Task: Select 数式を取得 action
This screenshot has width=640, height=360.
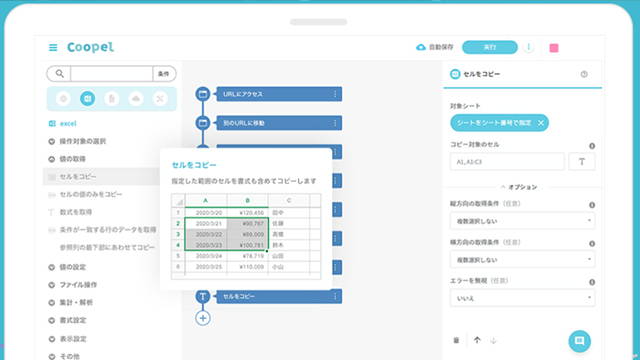Action: point(76,212)
